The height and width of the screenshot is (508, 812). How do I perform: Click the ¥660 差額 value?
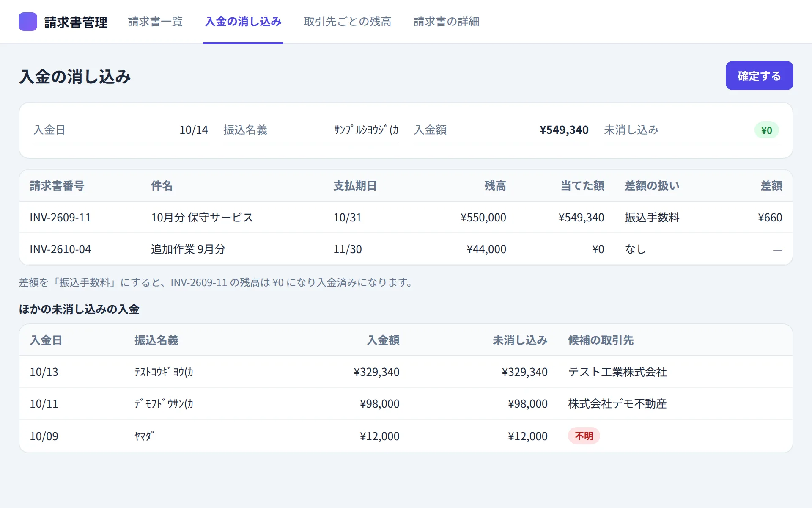(770, 218)
